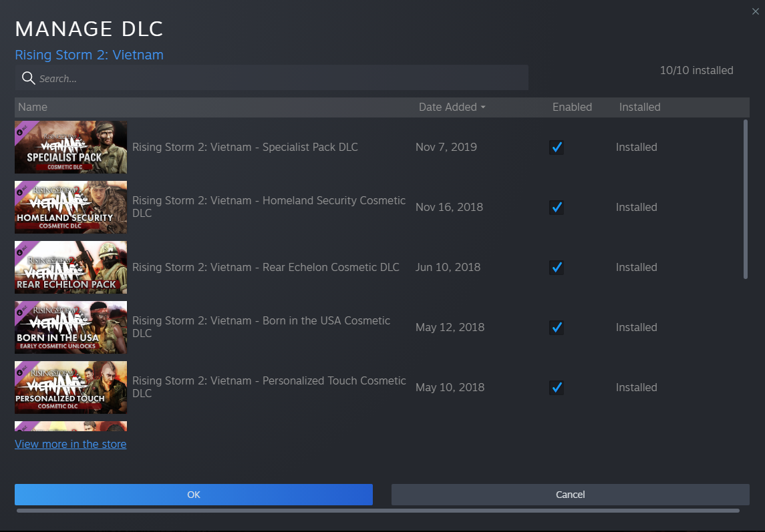Click the search magnifier icon
The height and width of the screenshot is (532, 765).
pyautogui.click(x=28, y=78)
